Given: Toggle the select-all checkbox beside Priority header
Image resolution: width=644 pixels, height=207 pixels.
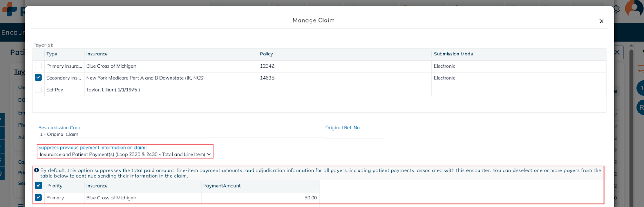Looking at the screenshot, I should pos(38,186).
